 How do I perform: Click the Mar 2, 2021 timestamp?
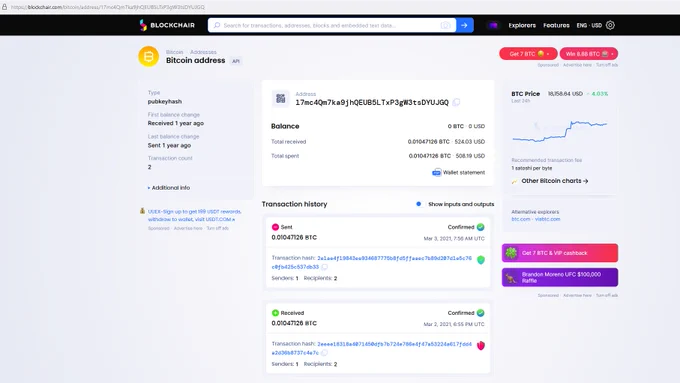[454, 324]
